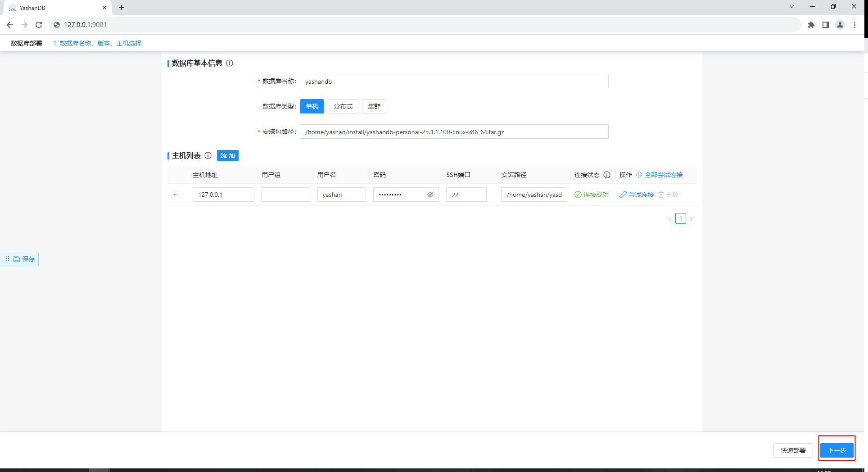Click the 添加 button to add host
Screen dimensions: 868x472
tap(228, 155)
